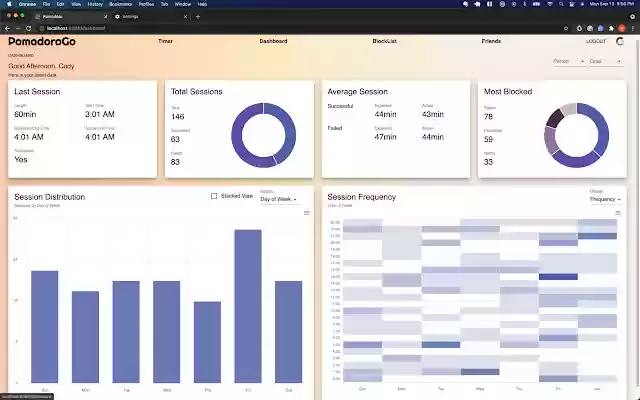Open the Chrome extensions puzzle icon
Image resolution: width=640 pixels, height=400 pixels.
pyautogui.click(x=611, y=28)
